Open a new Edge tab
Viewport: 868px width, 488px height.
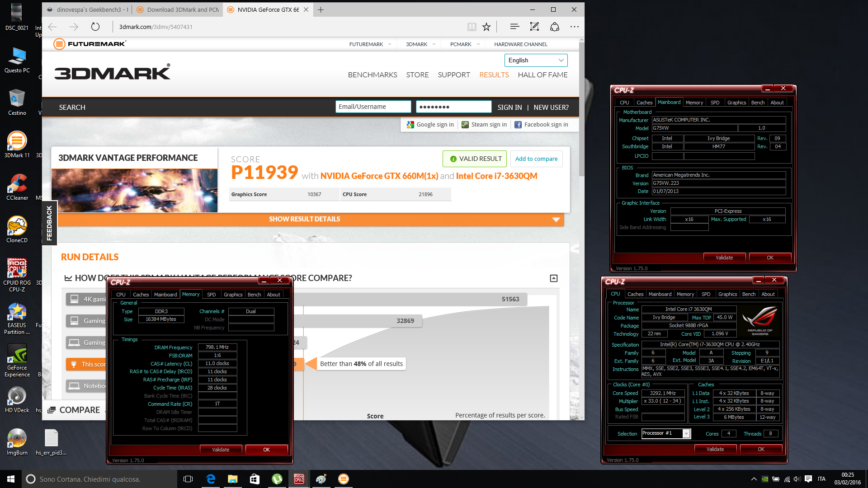pos(321,9)
